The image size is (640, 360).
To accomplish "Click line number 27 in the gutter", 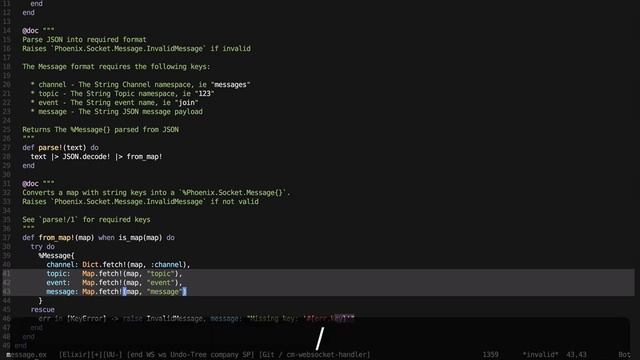I will [7, 147].
